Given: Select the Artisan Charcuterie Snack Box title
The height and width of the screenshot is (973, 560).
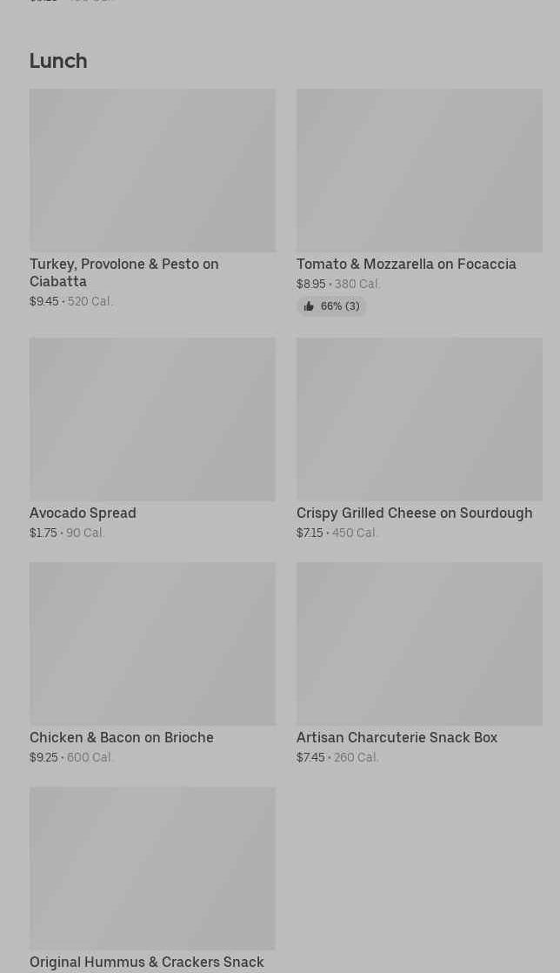Looking at the screenshot, I should click(397, 737).
